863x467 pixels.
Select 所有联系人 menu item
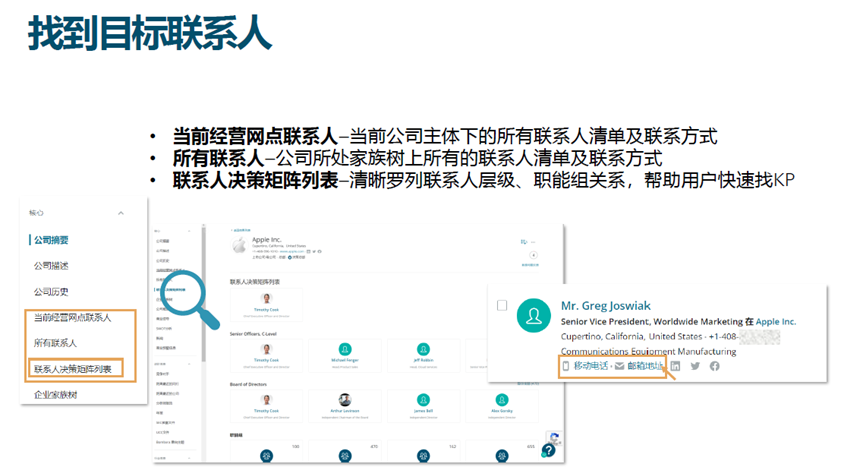click(55, 343)
